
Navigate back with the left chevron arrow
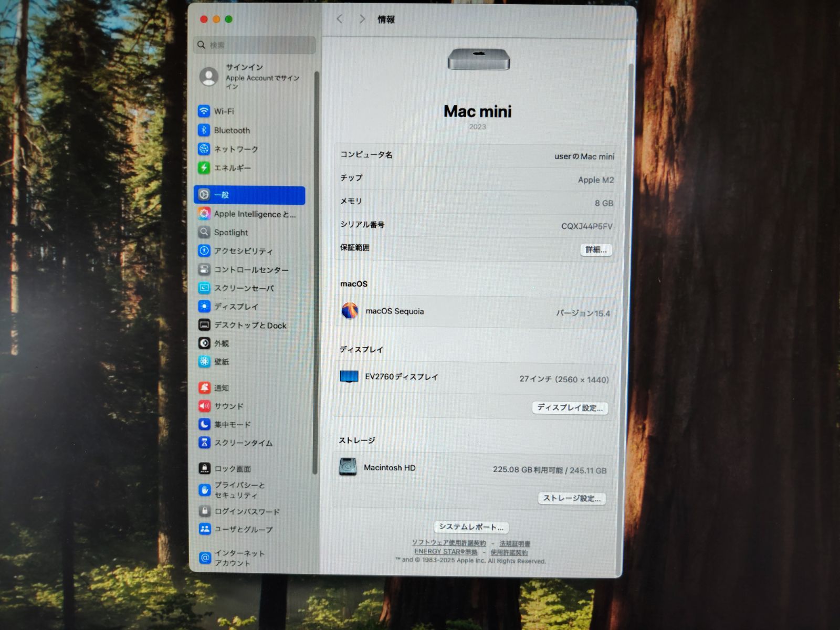[x=339, y=19]
